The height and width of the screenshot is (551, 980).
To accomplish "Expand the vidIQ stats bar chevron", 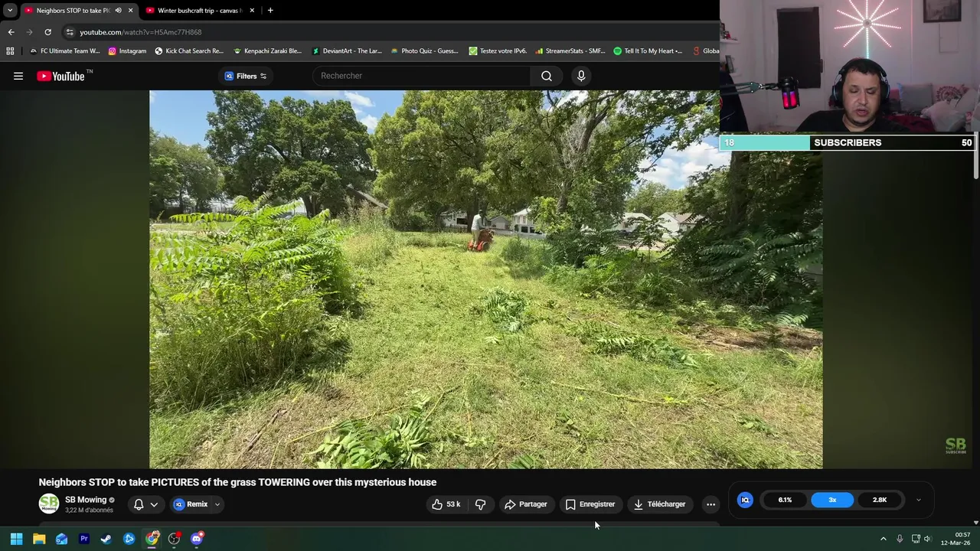I will [919, 500].
